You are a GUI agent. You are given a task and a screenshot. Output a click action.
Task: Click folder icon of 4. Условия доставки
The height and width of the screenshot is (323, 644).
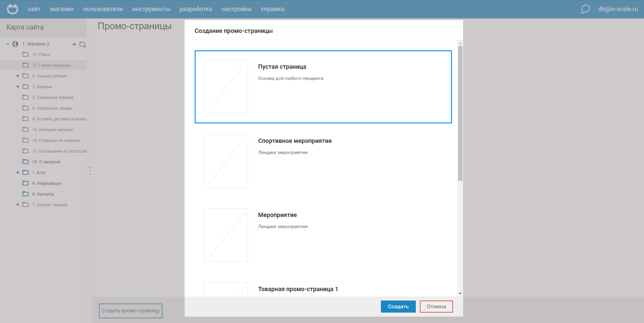26,119
